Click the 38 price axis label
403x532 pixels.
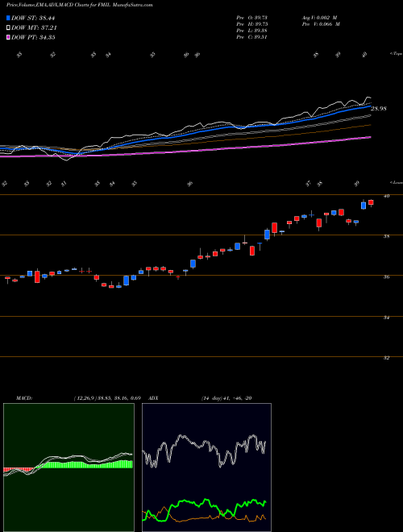pos(387,236)
